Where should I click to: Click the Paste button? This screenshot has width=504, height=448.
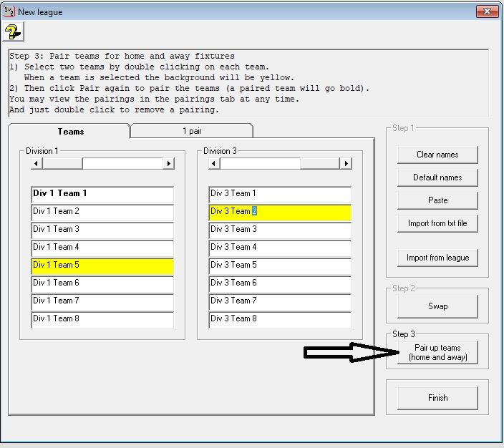(x=437, y=200)
